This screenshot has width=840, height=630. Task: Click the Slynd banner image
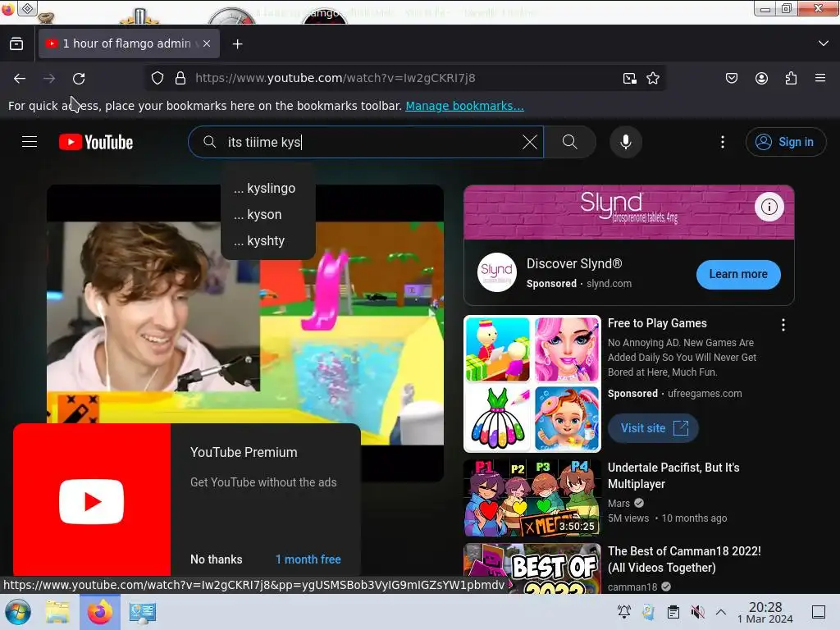coord(628,212)
